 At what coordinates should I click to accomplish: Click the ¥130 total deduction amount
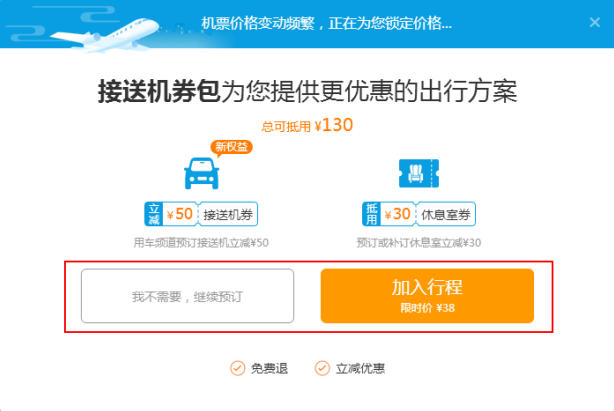coord(334,126)
